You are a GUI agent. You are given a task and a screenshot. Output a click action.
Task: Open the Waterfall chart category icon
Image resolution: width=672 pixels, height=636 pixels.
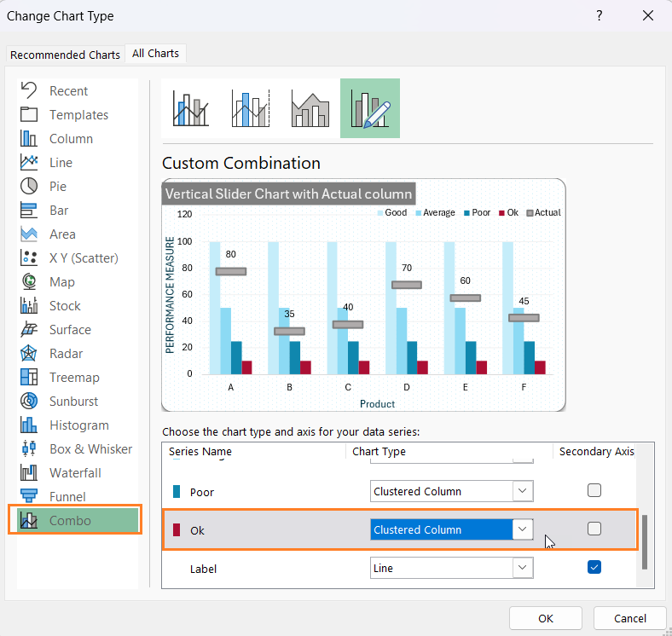pos(29,472)
